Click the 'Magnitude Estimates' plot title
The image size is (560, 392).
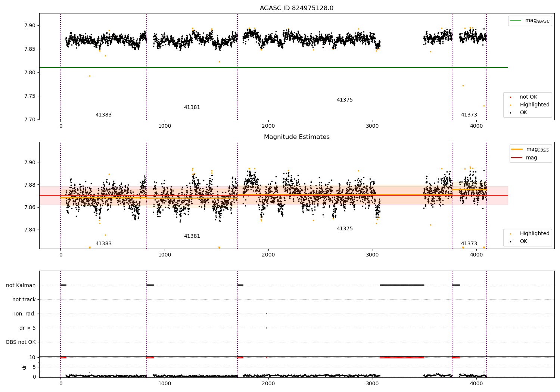tap(297, 137)
